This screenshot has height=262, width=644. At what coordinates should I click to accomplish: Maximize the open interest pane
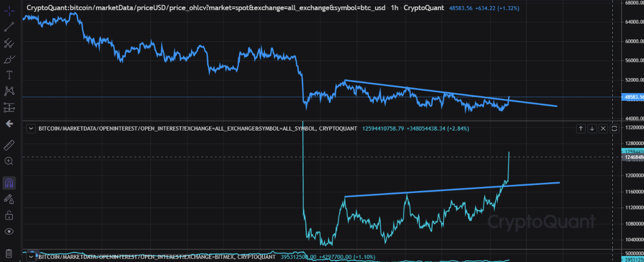point(614,129)
